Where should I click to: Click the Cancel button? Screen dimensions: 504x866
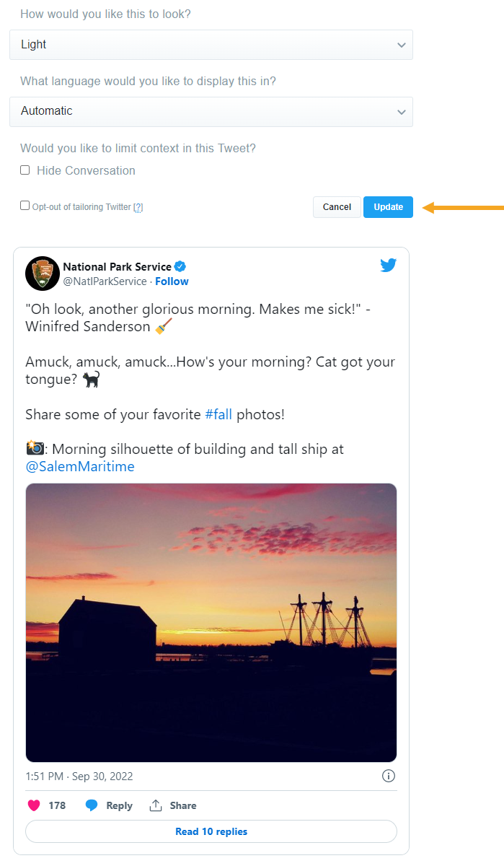(337, 207)
